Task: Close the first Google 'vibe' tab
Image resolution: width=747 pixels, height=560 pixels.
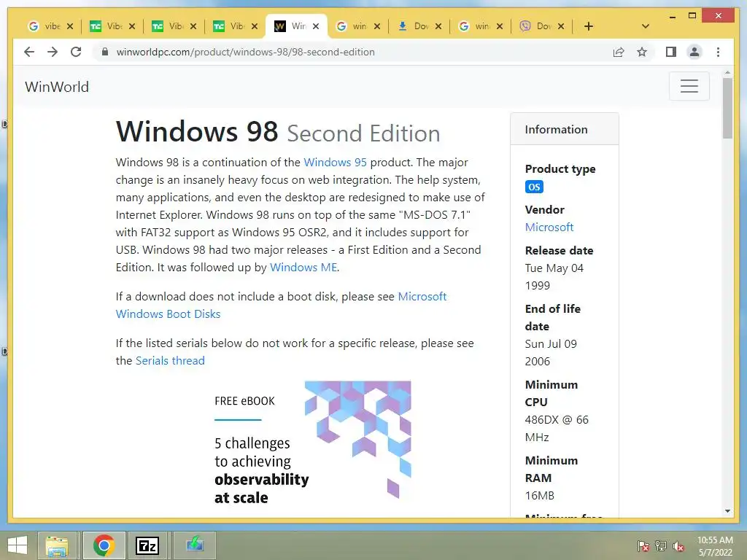Action: (x=70, y=26)
